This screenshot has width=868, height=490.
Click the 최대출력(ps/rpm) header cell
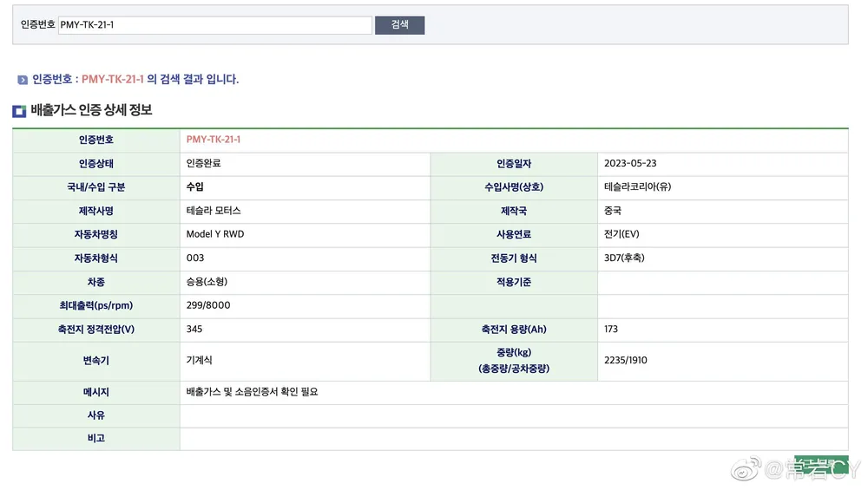tap(95, 306)
